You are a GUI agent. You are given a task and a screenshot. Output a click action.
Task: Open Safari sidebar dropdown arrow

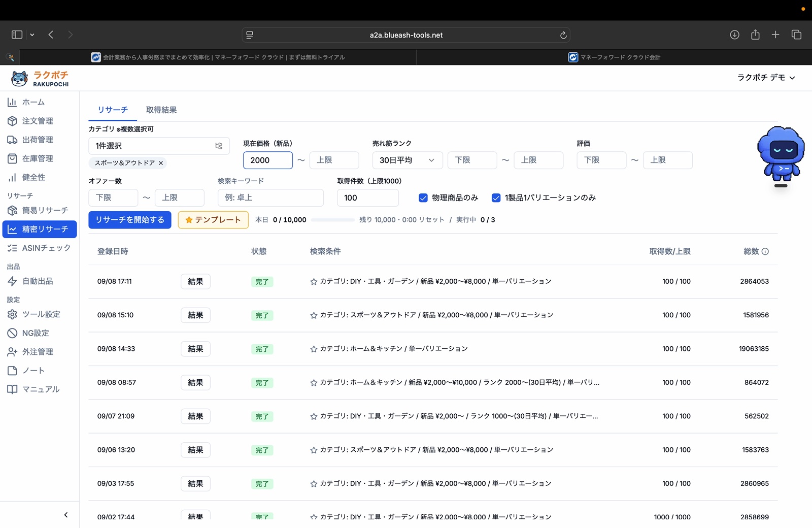click(x=32, y=35)
